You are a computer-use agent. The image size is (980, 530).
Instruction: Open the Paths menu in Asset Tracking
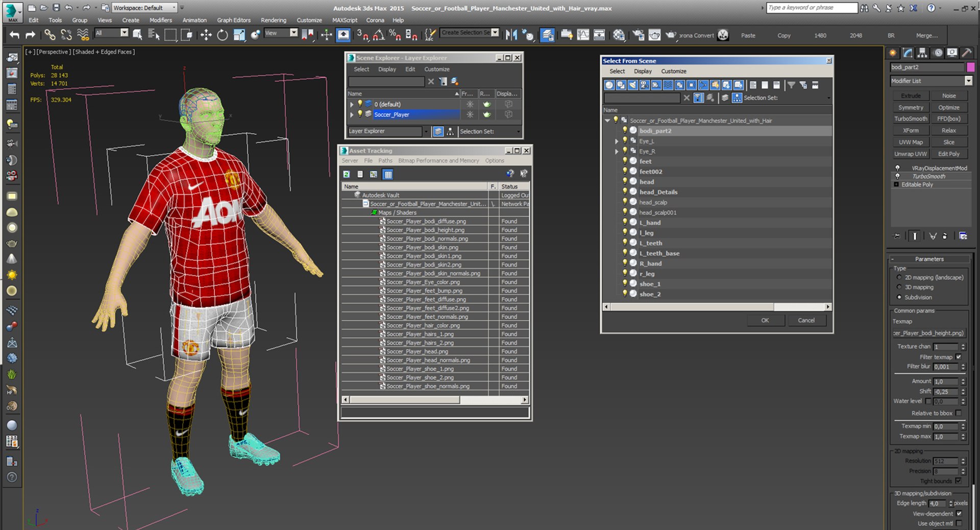[x=385, y=160]
